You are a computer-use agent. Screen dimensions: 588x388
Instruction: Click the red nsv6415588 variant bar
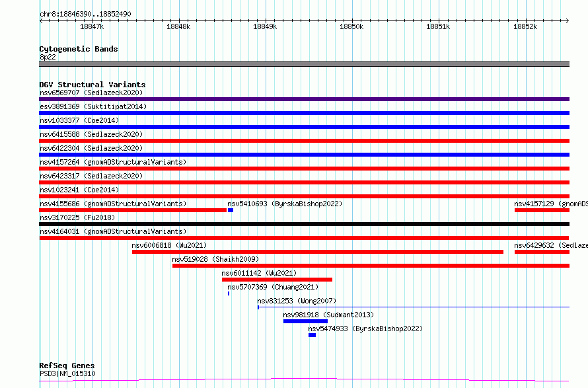tap(304, 141)
